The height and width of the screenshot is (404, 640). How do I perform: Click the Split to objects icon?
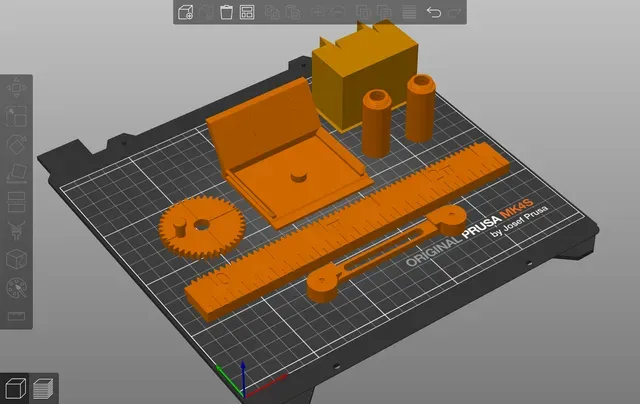coord(363,12)
